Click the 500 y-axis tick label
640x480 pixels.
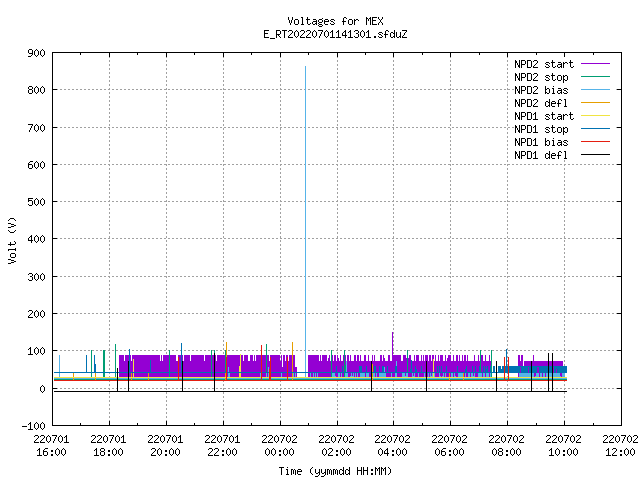(36, 202)
